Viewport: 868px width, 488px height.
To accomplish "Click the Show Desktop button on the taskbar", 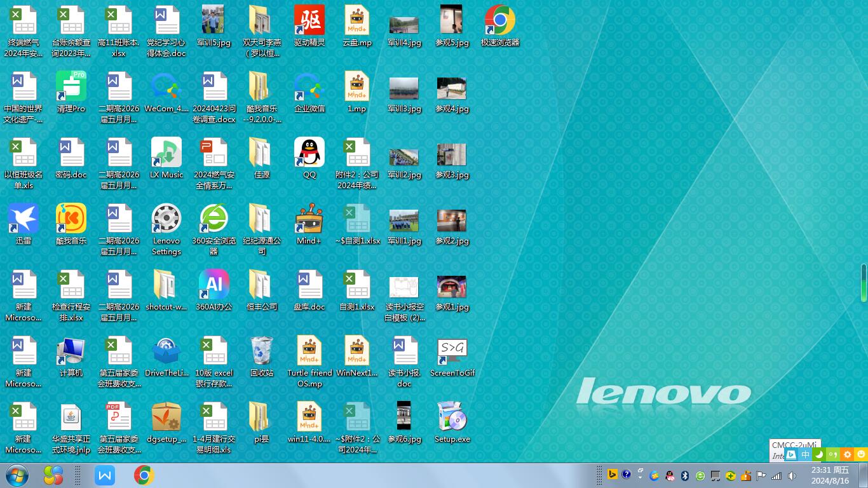I will [863, 475].
